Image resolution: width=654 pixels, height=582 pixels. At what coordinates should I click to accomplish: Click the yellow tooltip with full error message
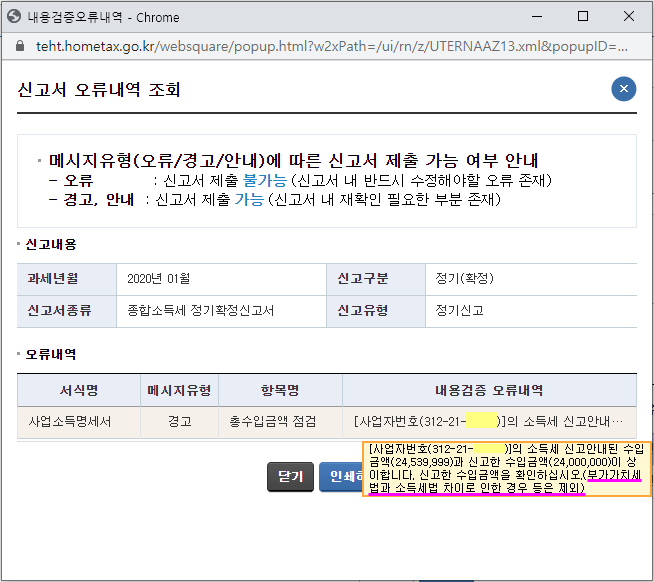click(x=507, y=469)
